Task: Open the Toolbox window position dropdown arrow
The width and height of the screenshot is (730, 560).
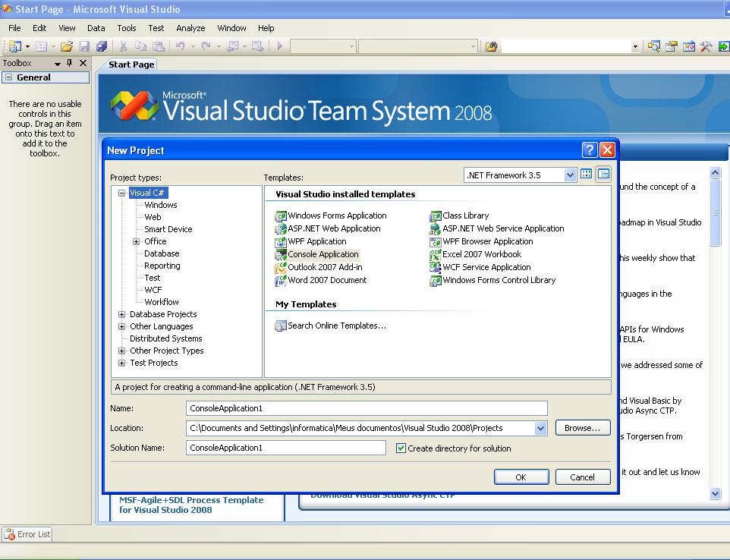Action: coord(57,63)
